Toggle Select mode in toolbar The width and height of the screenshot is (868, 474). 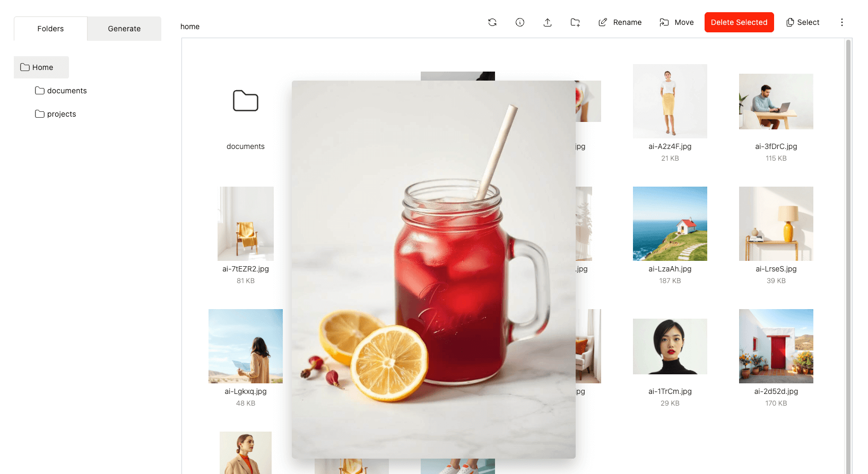pyautogui.click(x=802, y=22)
